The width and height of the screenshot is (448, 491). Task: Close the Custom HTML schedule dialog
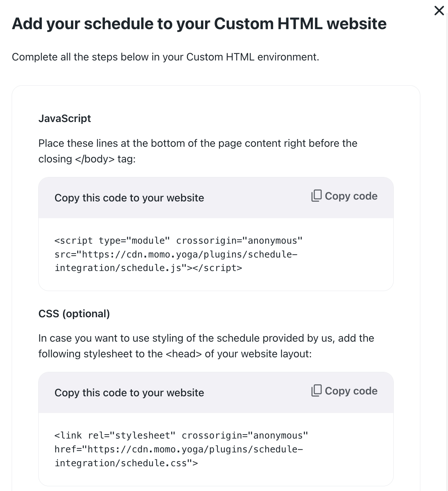click(x=439, y=11)
